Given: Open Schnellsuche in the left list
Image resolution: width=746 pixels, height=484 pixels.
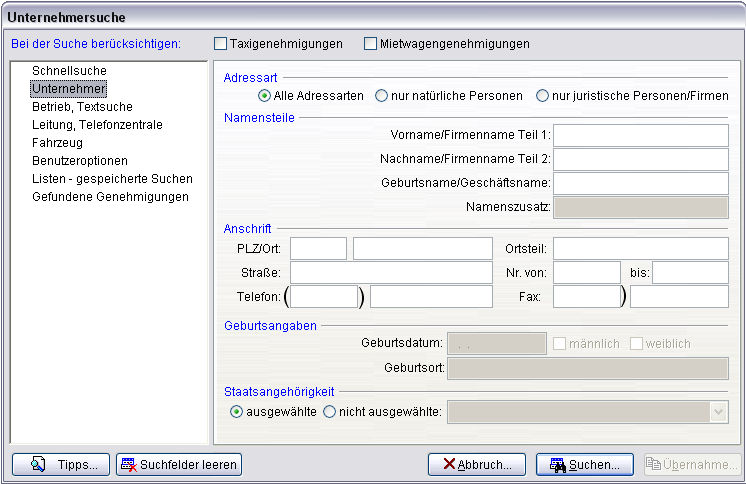Looking at the screenshot, I should click(69, 71).
